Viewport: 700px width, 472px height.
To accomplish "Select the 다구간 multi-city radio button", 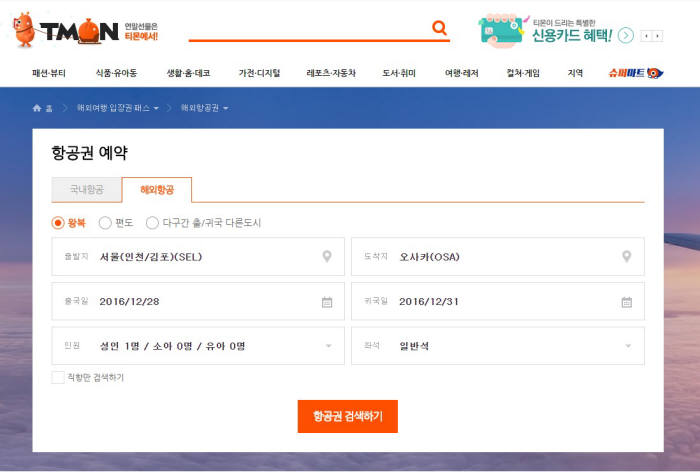I will [x=152, y=222].
